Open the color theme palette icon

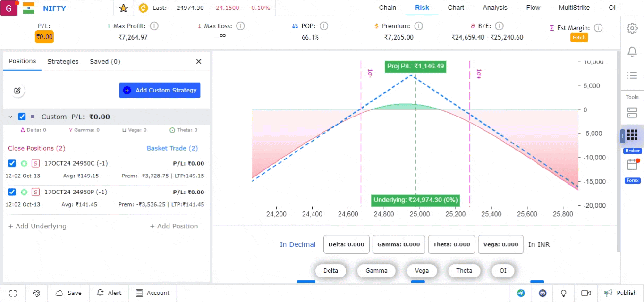point(37,293)
